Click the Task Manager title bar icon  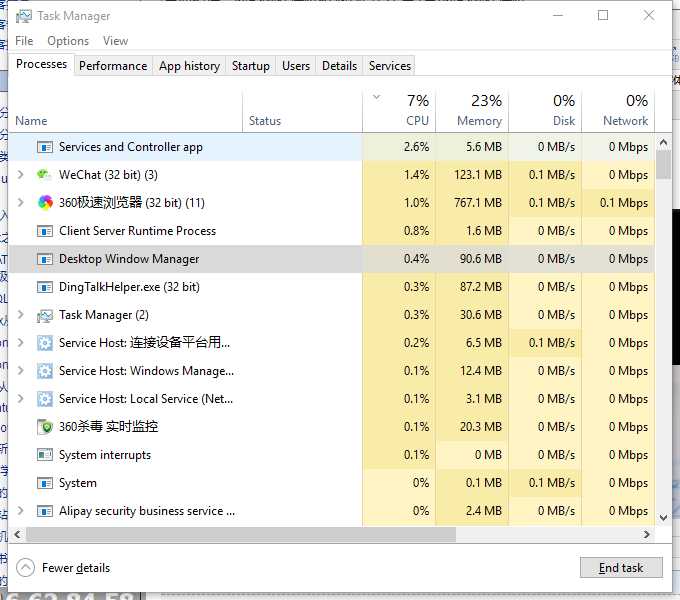(x=23, y=16)
